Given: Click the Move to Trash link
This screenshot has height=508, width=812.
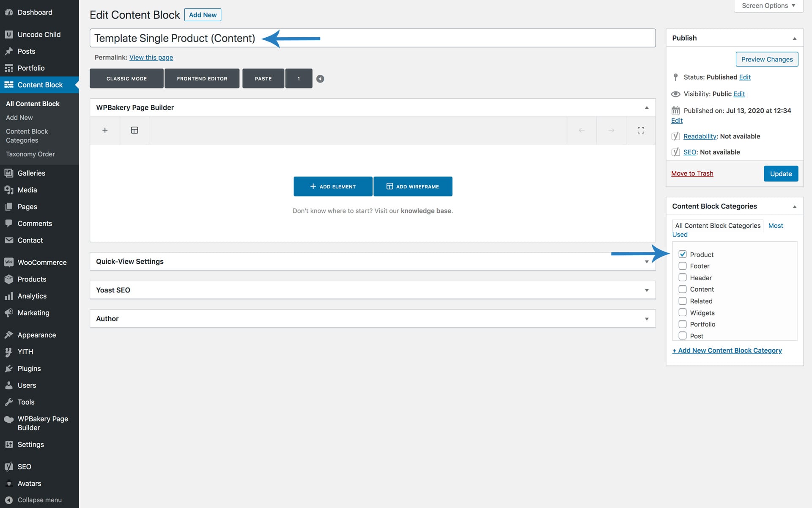Looking at the screenshot, I should 692,174.
